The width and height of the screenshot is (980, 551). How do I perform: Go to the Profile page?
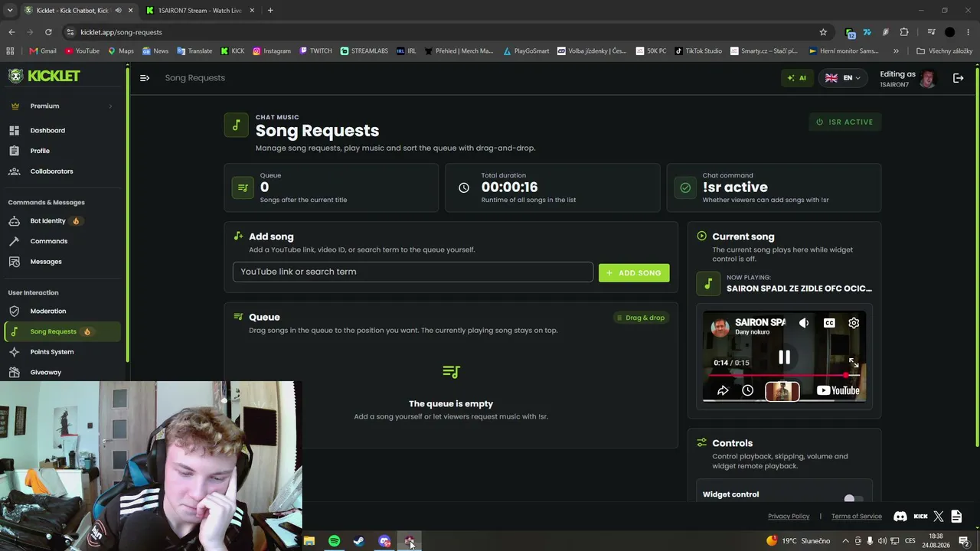(x=61, y=151)
